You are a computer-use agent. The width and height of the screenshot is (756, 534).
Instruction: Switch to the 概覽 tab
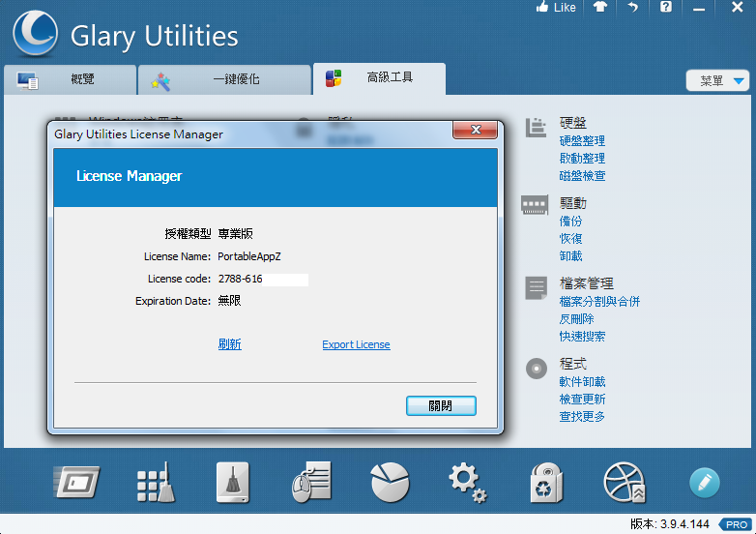70,79
